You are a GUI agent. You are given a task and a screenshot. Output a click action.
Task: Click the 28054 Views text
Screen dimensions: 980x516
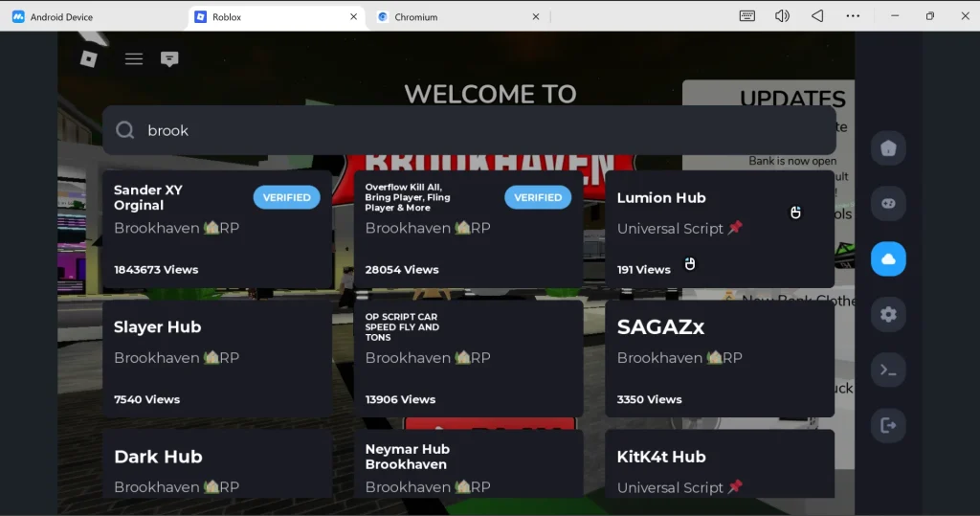point(402,270)
